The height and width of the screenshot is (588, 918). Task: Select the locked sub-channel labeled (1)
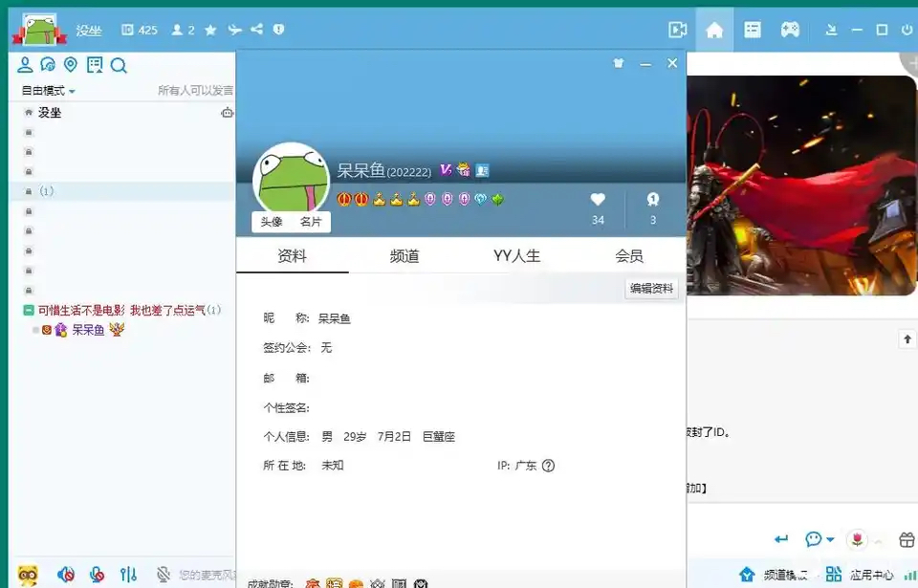[121, 191]
